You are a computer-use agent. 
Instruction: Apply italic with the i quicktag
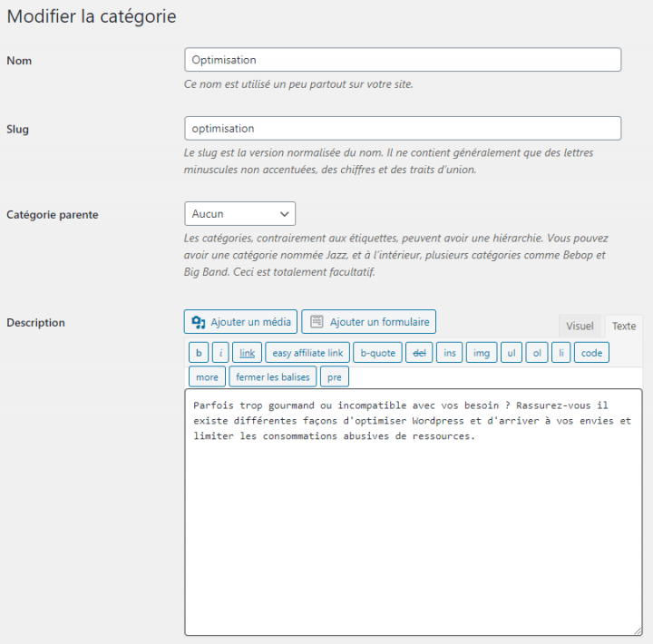(220, 353)
